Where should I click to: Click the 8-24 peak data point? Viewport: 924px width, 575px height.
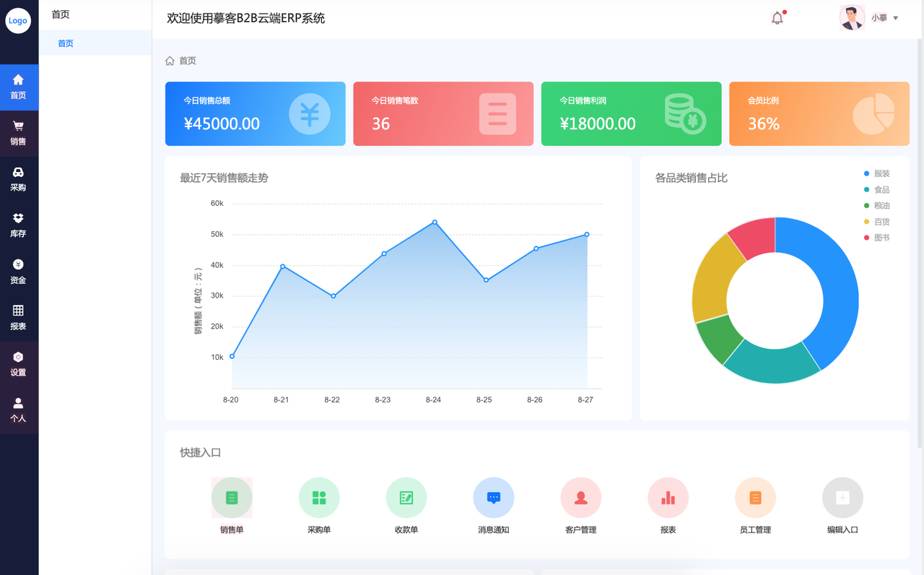coord(435,222)
